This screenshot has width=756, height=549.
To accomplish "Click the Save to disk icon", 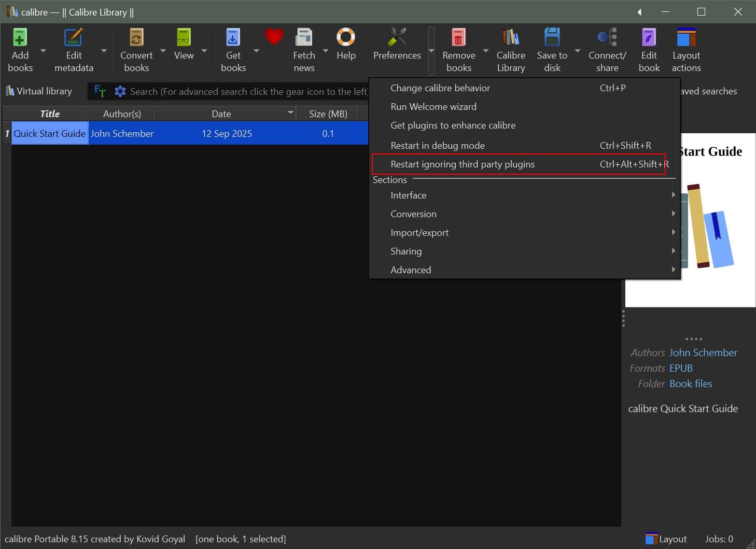I will coord(552,37).
